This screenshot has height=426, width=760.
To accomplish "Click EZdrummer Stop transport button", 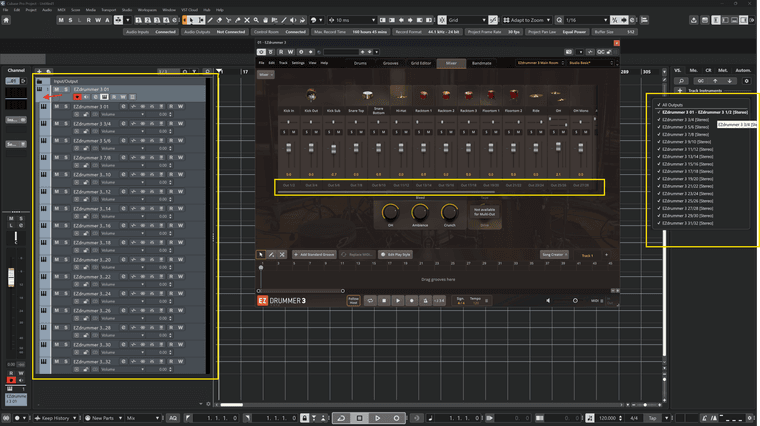I will point(384,301).
